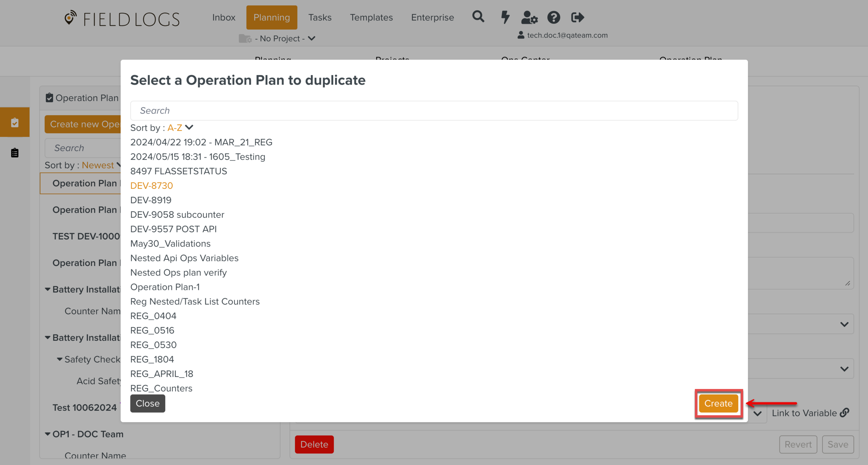
Task: Open the user settings icon
Action: click(529, 17)
